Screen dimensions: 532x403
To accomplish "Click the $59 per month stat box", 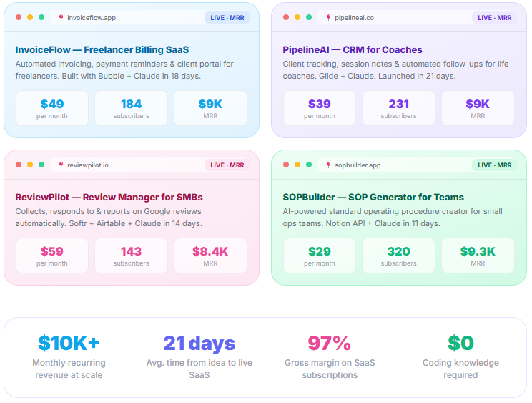I will [52, 256].
